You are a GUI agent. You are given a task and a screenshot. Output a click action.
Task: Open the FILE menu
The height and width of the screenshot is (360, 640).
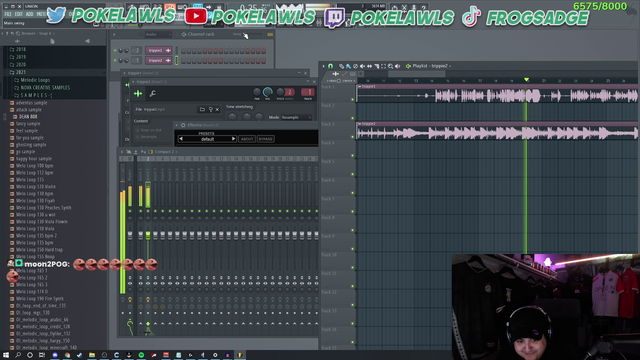tap(8, 14)
